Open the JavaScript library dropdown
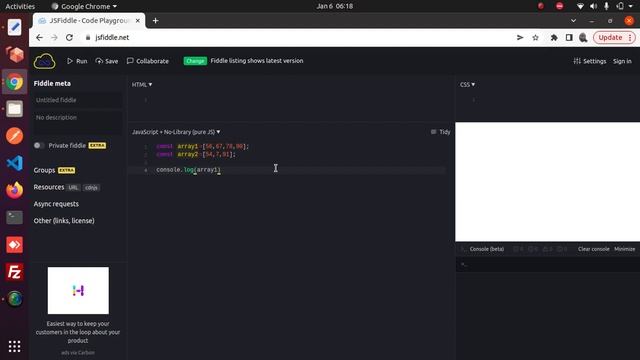The width and height of the screenshot is (640, 360). pos(176,132)
